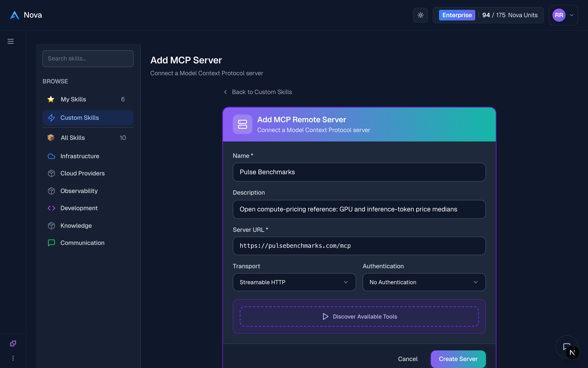This screenshot has width=588, height=368.
Task: Click the Knowledge cube icon
Action: [x=51, y=226]
